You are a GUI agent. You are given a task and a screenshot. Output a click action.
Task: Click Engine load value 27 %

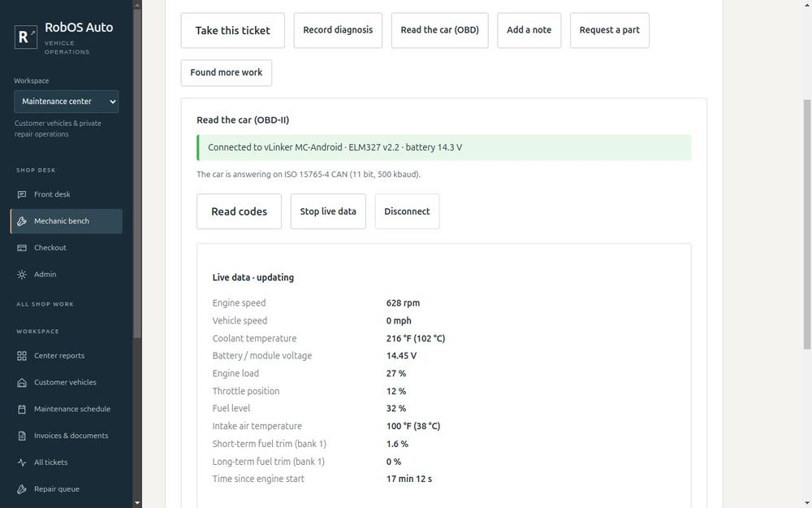[x=396, y=374]
